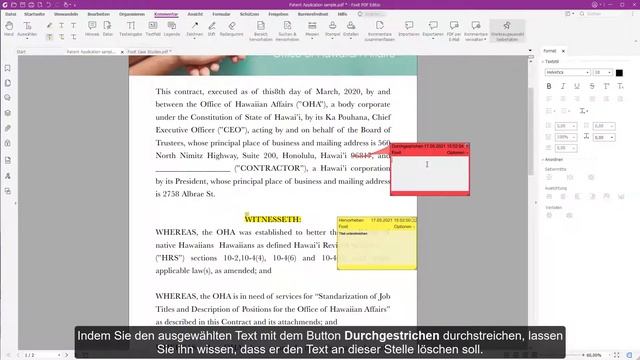
Task: Switch to Umwandeln ribbon tab
Action: (66, 14)
